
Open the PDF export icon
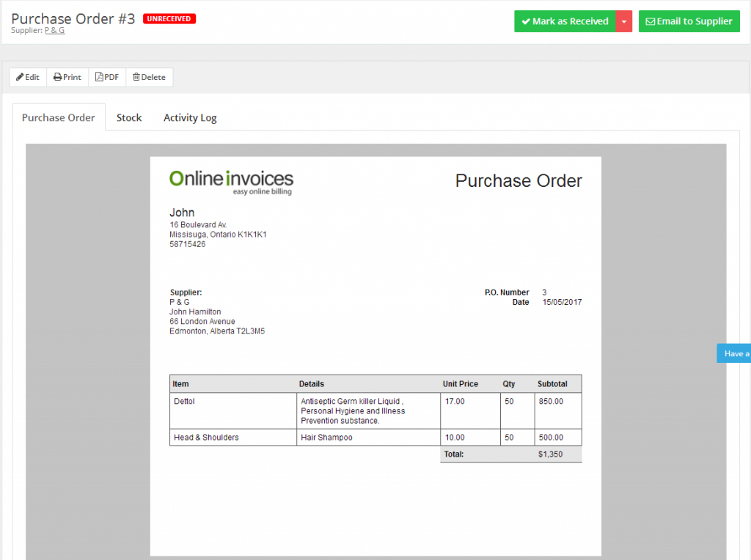click(98, 77)
